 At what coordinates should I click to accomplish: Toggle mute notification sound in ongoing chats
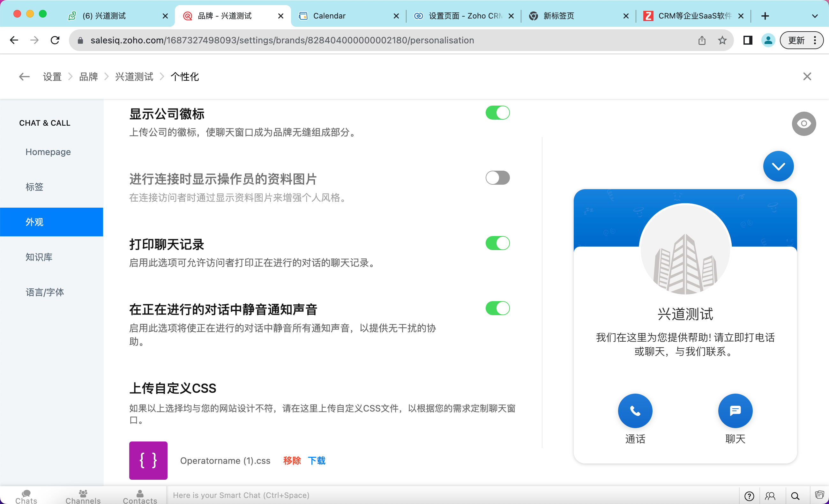point(497,308)
